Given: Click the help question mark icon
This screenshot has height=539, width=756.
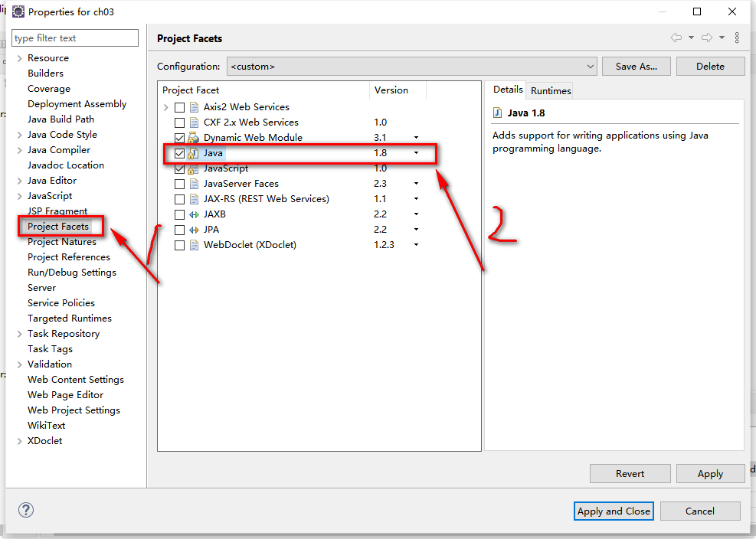Looking at the screenshot, I should [25, 509].
